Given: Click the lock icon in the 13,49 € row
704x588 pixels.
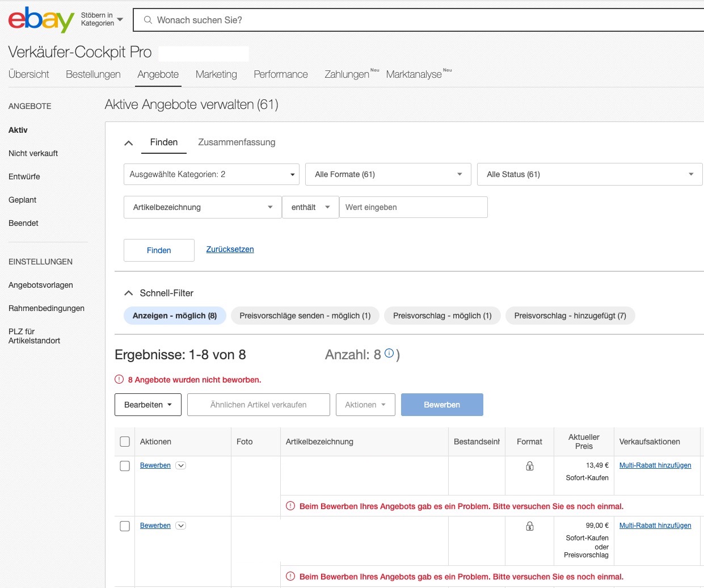Looking at the screenshot, I should [x=529, y=466].
